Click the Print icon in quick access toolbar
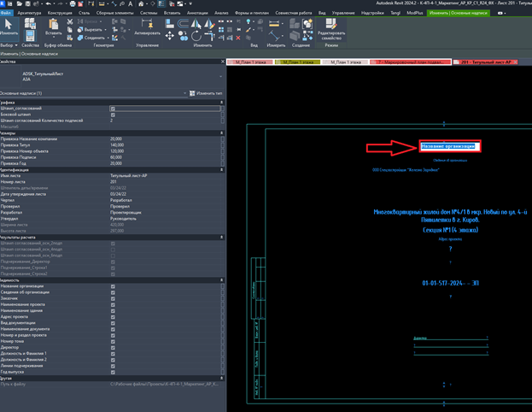Viewport: 532px width, 412px height. tap(73, 3)
